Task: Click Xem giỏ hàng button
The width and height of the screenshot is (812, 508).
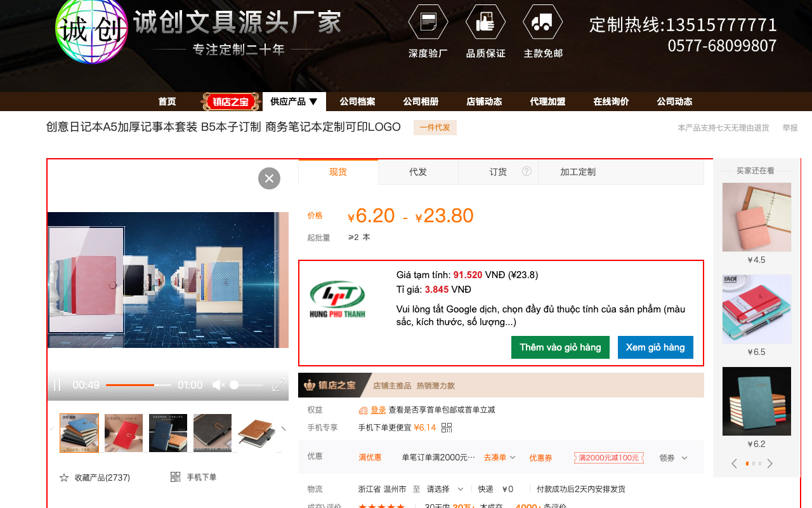Action: (655, 347)
